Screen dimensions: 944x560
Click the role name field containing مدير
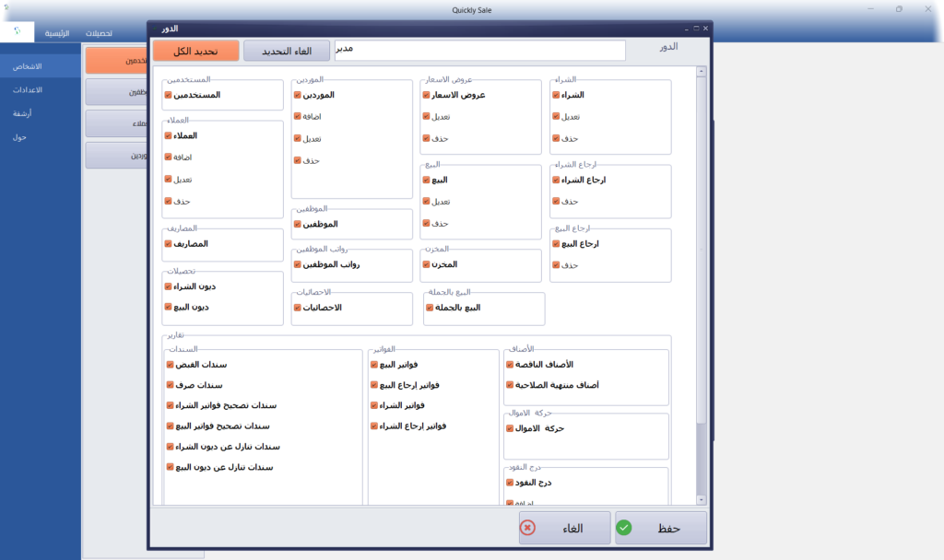click(x=479, y=51)
